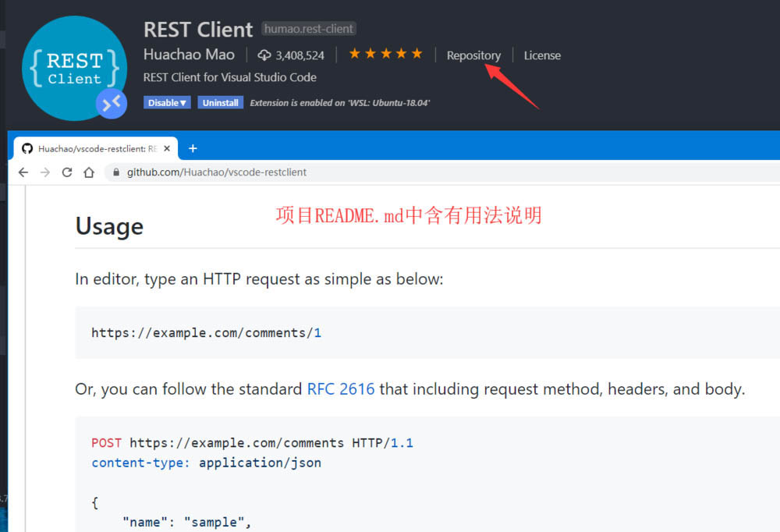Reload the page with the refresh icon
Screen dimensions: 780x532
[x=66, y=172]
